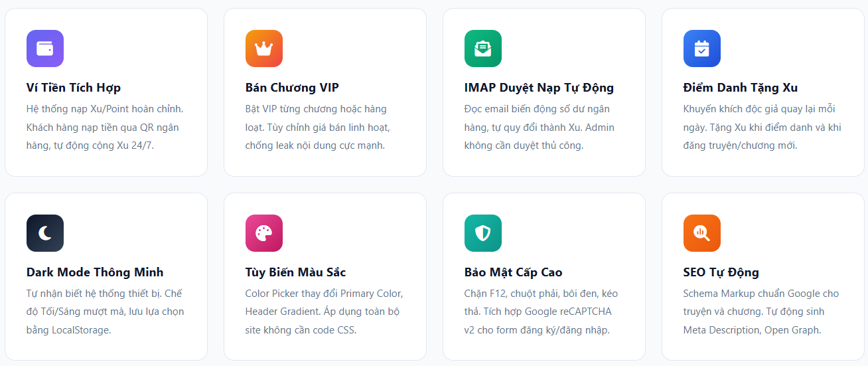Click the Dark Mode Thông Minh heading
The height and width of the screenshot is (366, 868).
pos(95,272)
